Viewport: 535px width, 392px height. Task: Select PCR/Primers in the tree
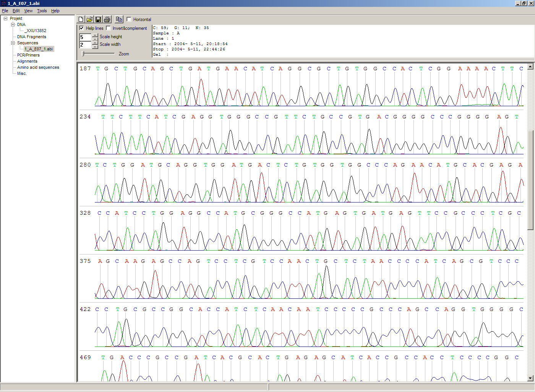click(x=28, y=55)
